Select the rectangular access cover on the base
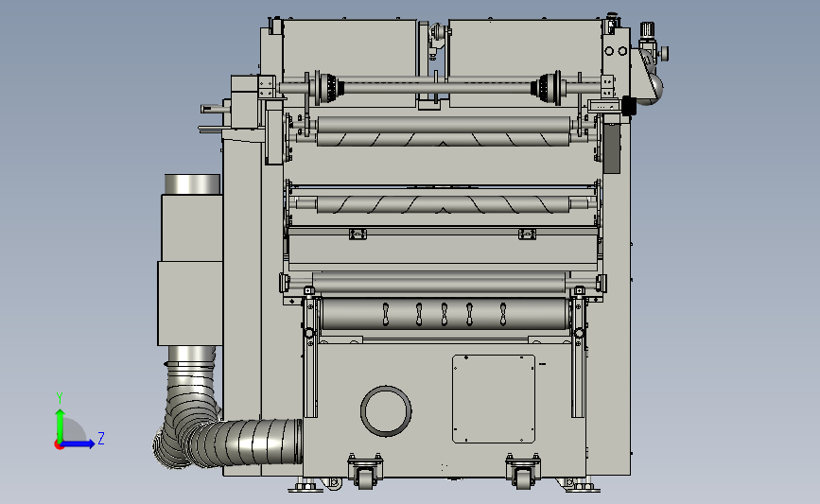Image resolution: width=820 pixels, height=504 pixels. pos(494,399)
